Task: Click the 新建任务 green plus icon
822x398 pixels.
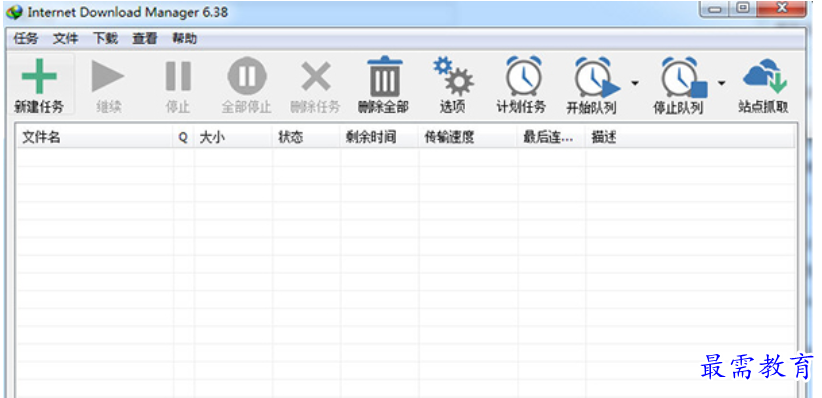Action: click(x=39, y=76)
